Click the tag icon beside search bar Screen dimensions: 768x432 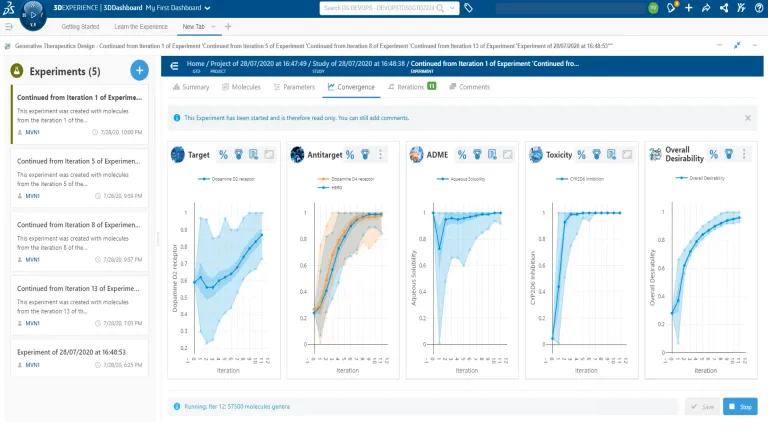469,8
